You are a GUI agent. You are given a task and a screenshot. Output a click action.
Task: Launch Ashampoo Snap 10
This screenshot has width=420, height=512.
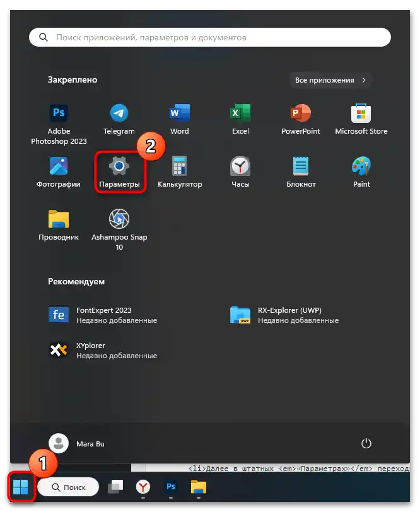[119, 230]
